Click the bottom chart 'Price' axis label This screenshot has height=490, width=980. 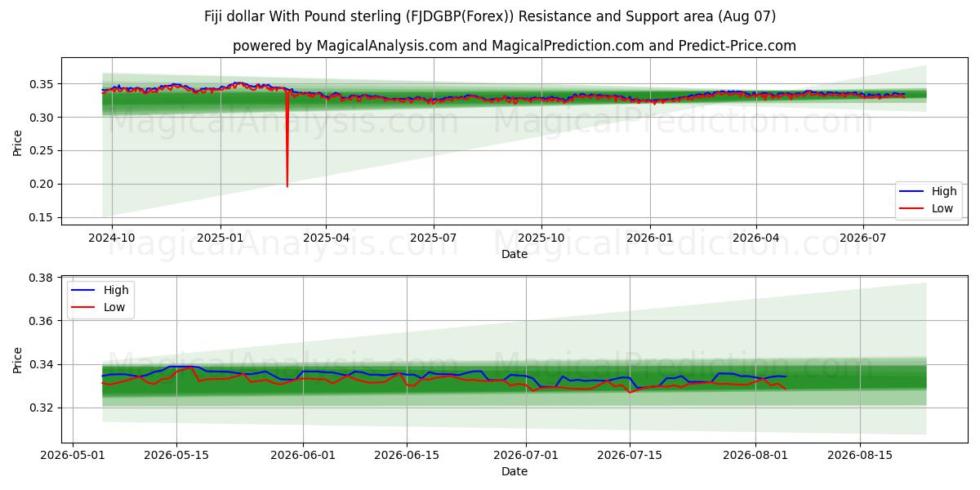[x=18, y=359]
